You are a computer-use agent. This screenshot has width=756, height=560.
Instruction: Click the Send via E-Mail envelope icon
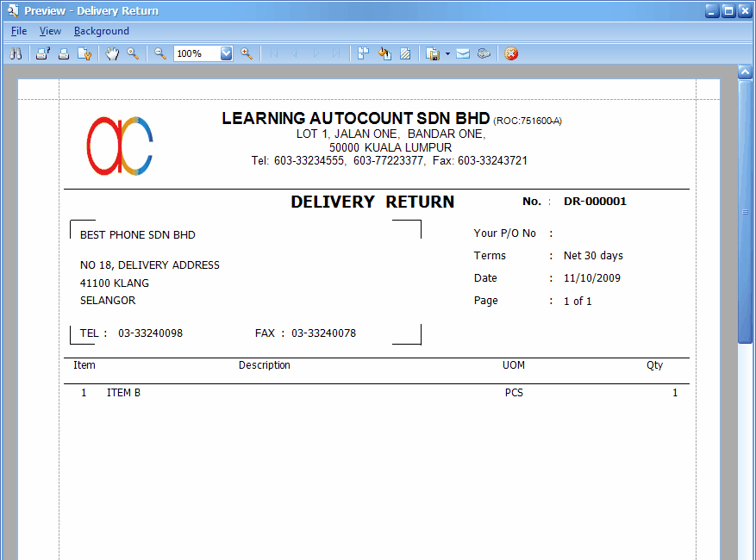coord(463,53)
